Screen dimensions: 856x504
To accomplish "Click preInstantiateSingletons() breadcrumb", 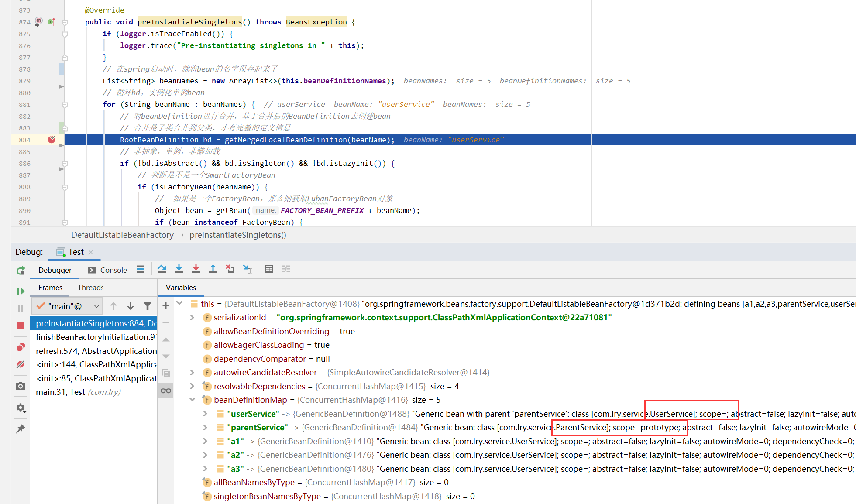I will (x=238, y=235).
